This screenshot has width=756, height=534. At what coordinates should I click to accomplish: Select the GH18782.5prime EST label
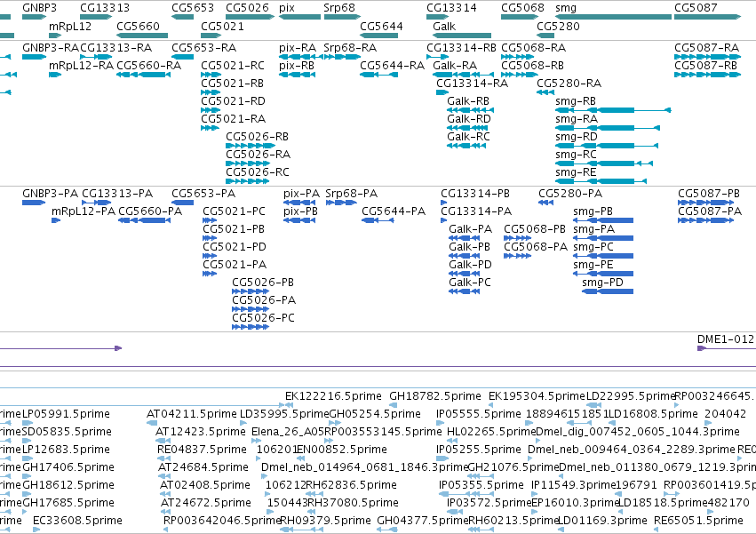coord(435,396)
